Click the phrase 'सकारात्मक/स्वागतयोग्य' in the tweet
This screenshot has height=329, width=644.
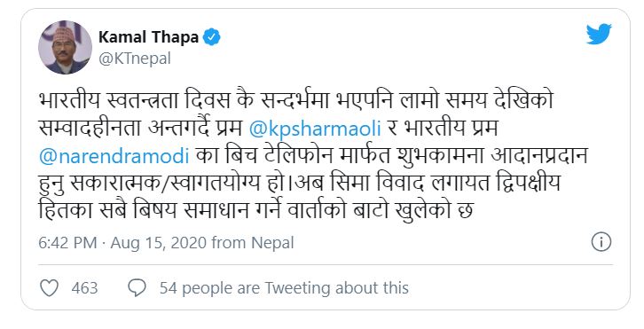[x=164, y=184]
